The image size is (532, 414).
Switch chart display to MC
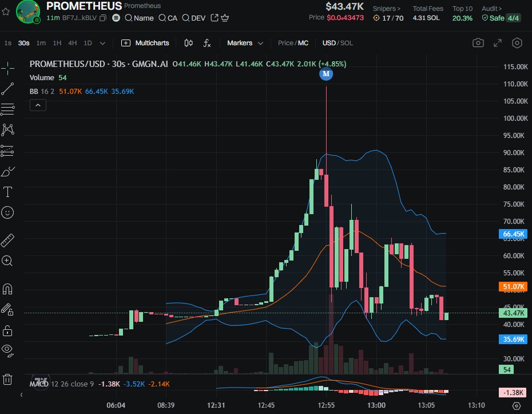click(x=303, y=43)
